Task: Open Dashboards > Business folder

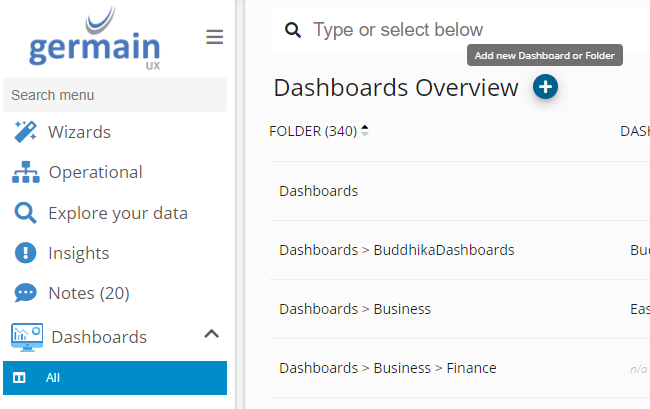Action: (x=354, y=309)
